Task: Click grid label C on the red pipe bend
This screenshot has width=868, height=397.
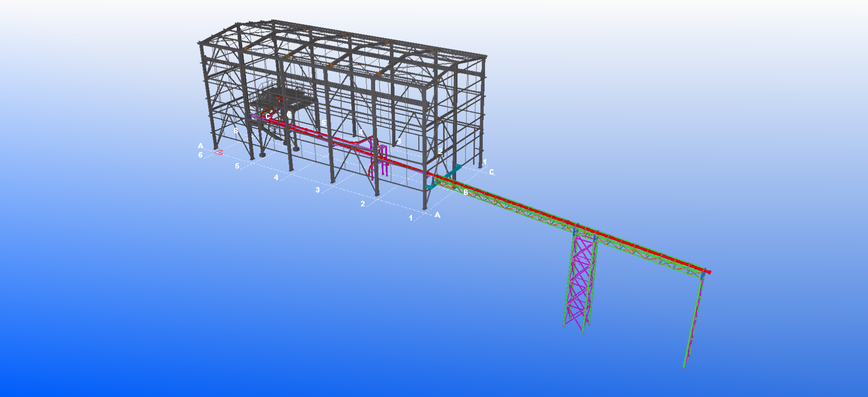Action: coord(268,117)
